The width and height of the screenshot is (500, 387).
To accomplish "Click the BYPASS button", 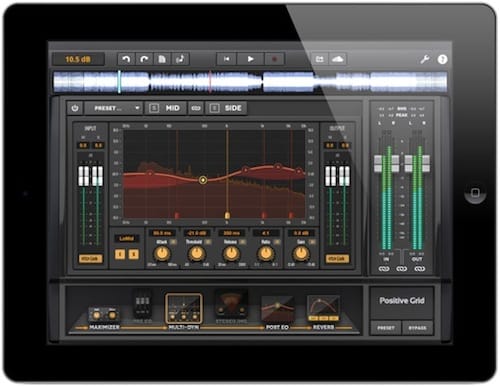I will pyautogui.click(x=417, y=328).
